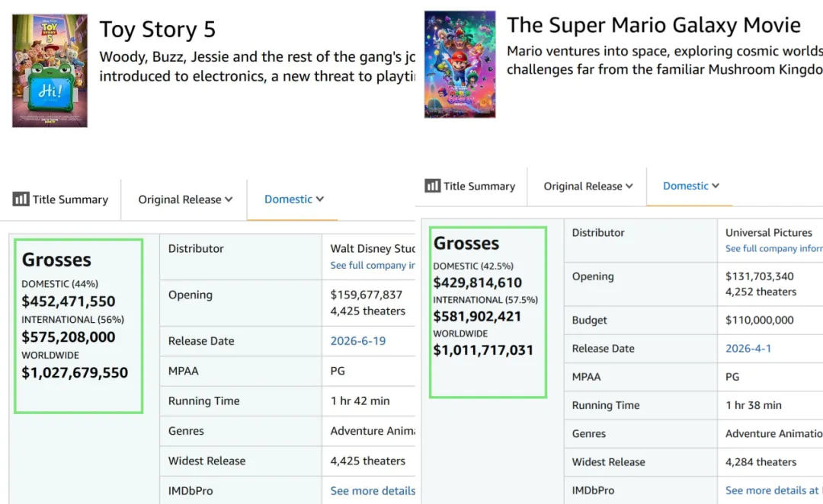Click Walt Disney See full company link

click(372, 266)
